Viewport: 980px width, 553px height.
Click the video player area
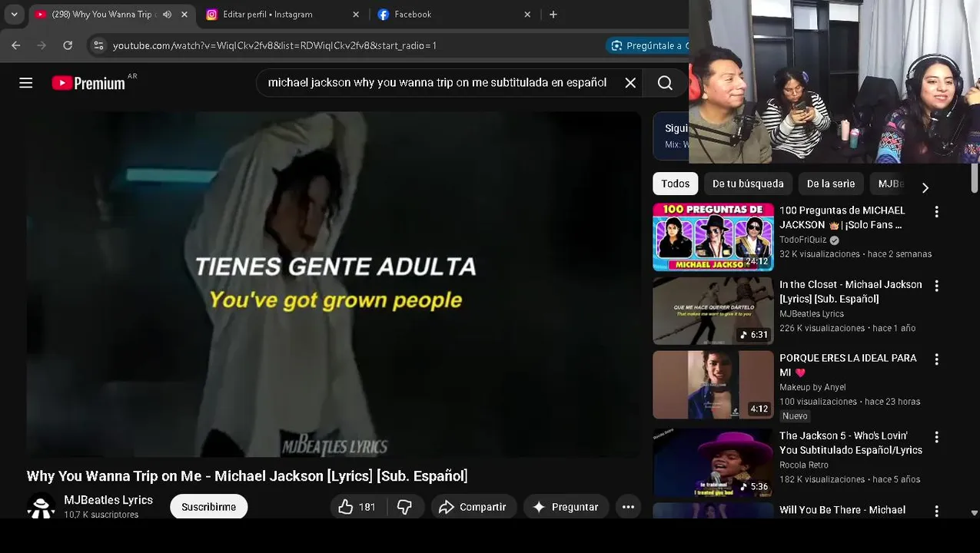click(x=334, y=284)
